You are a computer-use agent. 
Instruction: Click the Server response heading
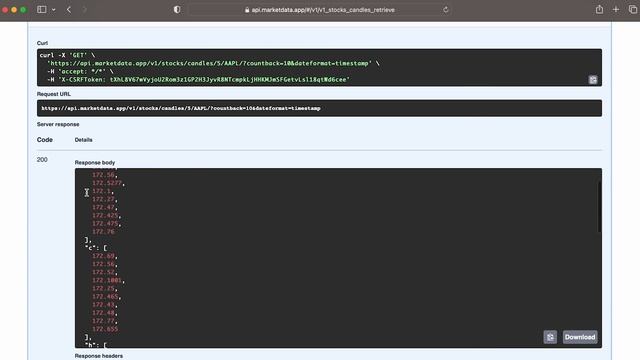click(58, 124)
